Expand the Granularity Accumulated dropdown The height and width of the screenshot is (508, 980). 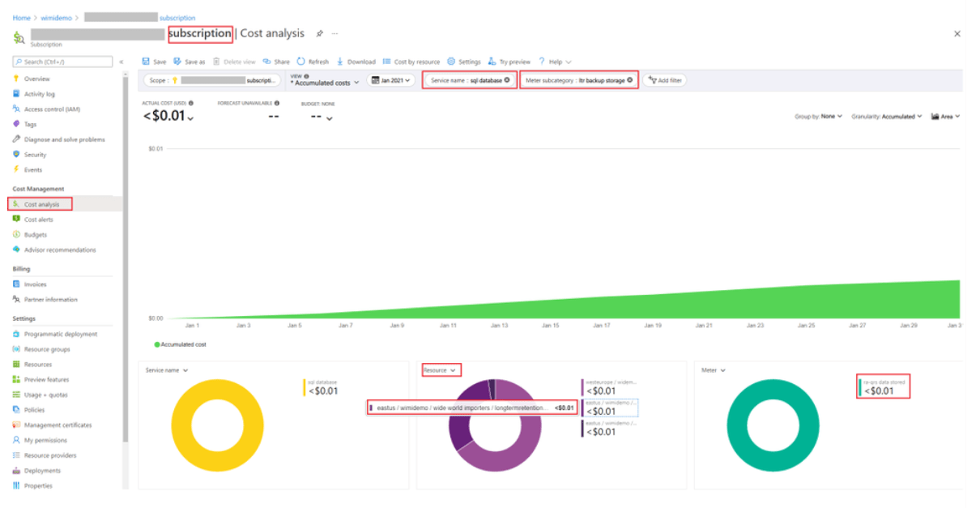point(887,117)
